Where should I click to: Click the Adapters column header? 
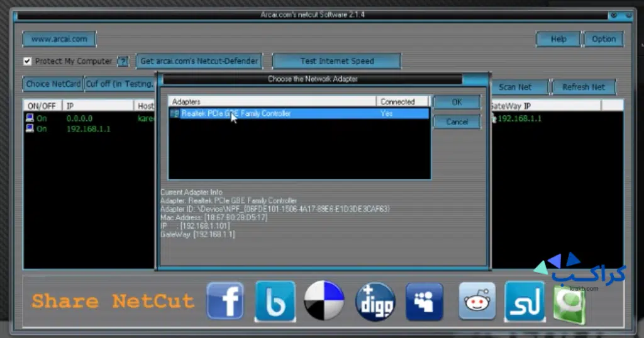coord(272,101)
